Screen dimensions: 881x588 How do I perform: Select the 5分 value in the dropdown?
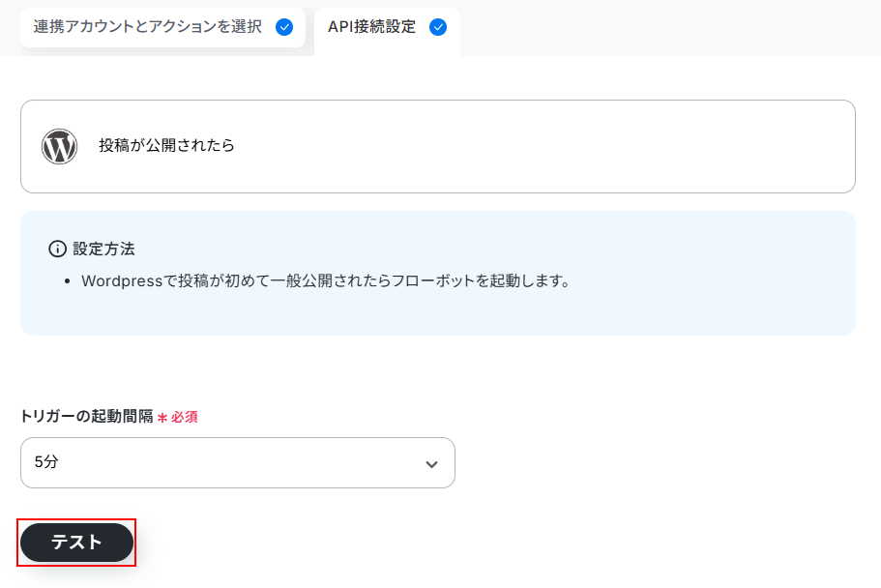tap(46, 462)
